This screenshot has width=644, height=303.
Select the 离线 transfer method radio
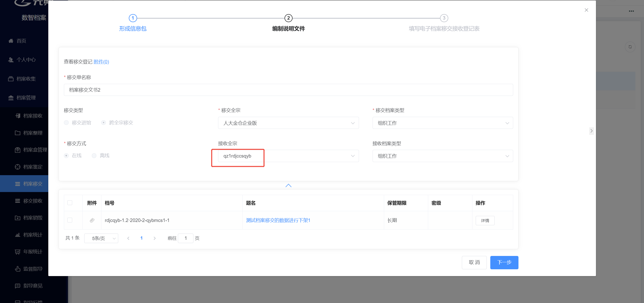click(x=94, y=156)
